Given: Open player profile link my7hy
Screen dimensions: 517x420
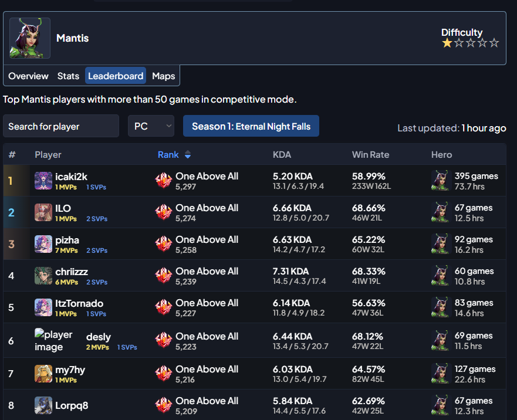Looking at the screenshot, I should (x=70, y=370).
